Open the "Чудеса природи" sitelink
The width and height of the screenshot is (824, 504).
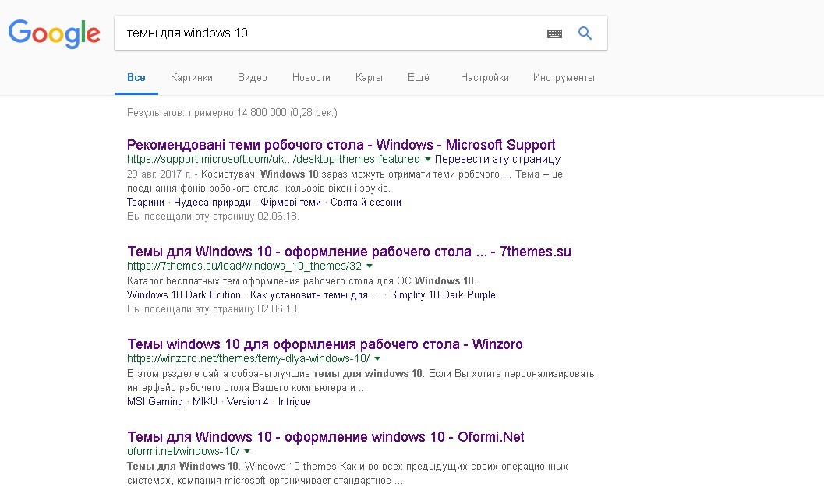click(212, 202)
